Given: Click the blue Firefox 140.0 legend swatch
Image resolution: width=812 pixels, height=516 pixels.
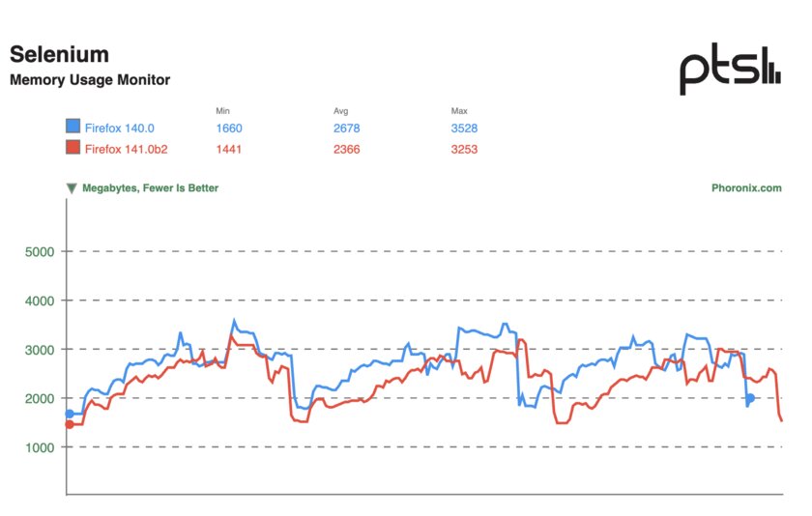Looking at the screenshot, I should (x=73, y=126).
